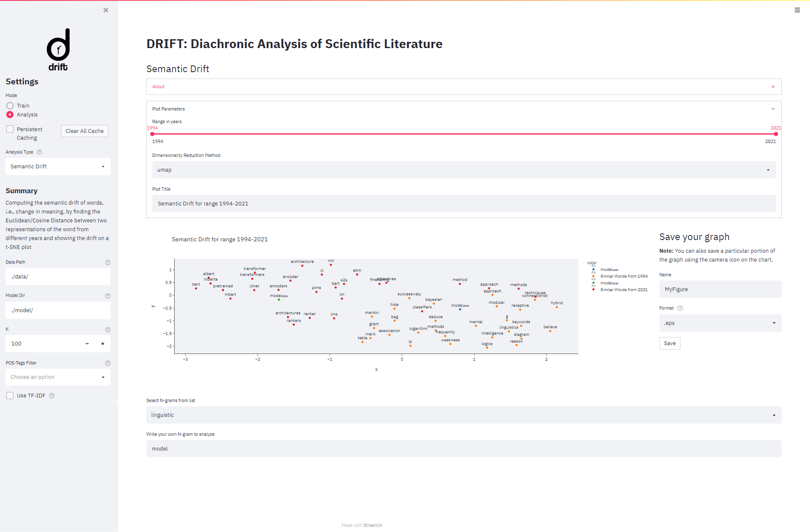Click the help icon beside Data Path

[108, 262]
